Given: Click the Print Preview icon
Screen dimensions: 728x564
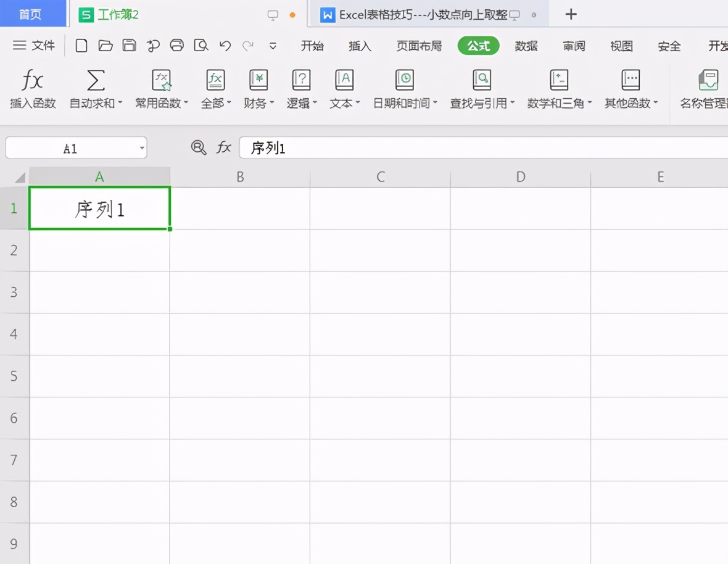Looking at the screenshot, I should (201, 46).
